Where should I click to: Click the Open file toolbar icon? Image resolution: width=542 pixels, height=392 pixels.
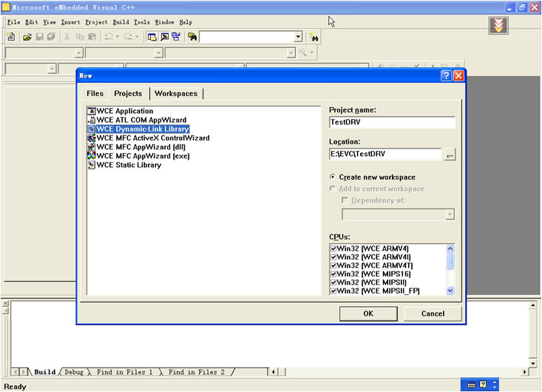pyautogui.click(x=27, y=36)
